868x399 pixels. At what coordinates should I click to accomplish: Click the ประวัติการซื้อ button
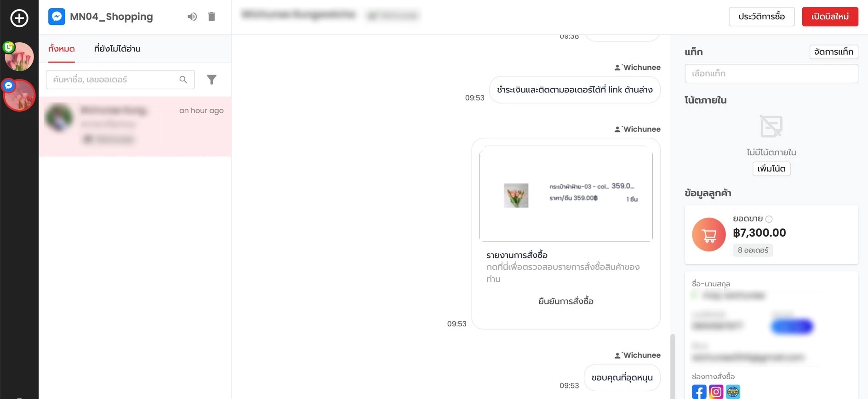[x=761, y=17]
